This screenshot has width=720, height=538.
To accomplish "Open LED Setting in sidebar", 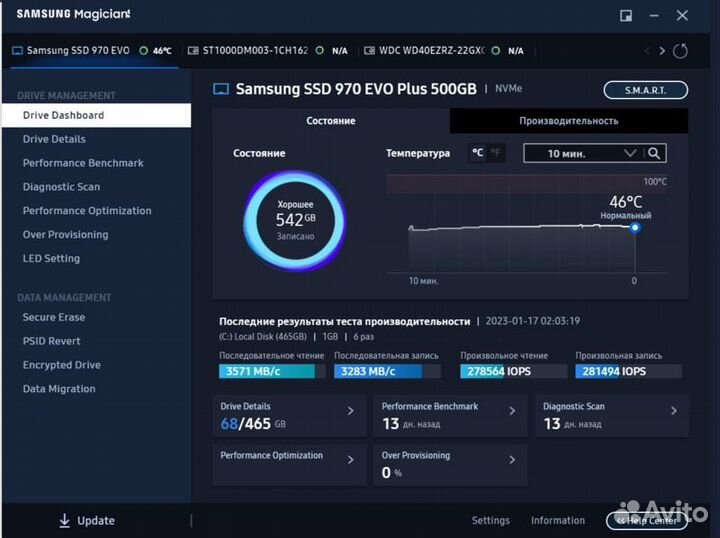I will (x=51, y=258).
